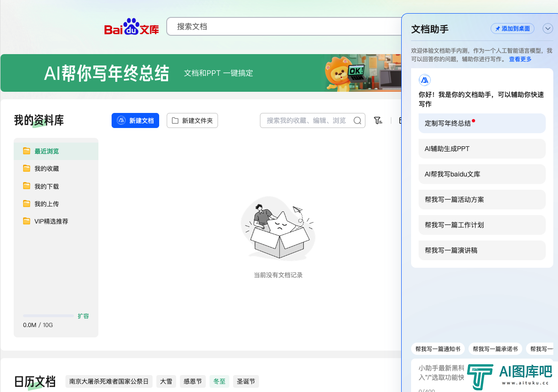Image resolution: width=558 pixels, height=392 pixels.
Task: Select 最近浏览 in the library sidebar
Action: [x=56, y=151]
